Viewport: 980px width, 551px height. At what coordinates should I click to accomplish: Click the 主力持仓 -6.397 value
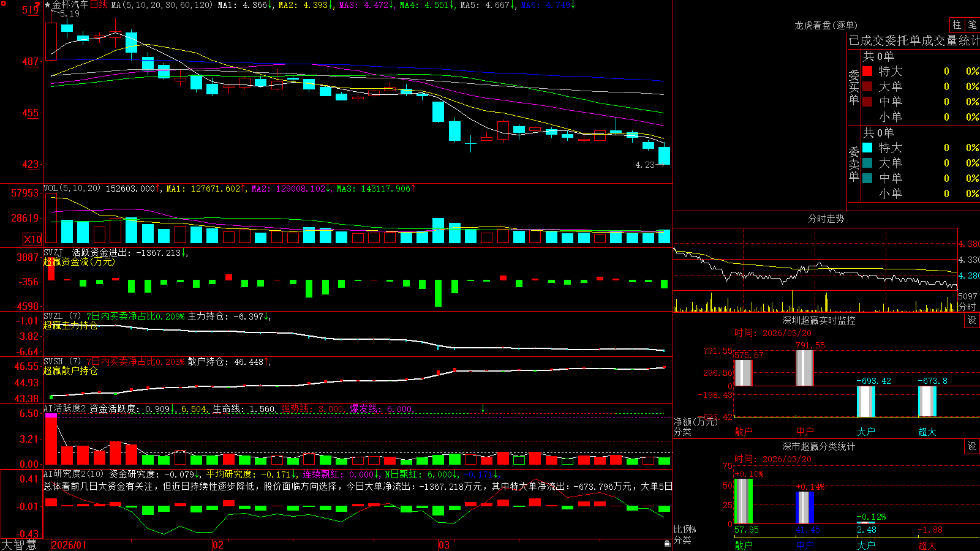pyautogui.click(x=248, y=317)
